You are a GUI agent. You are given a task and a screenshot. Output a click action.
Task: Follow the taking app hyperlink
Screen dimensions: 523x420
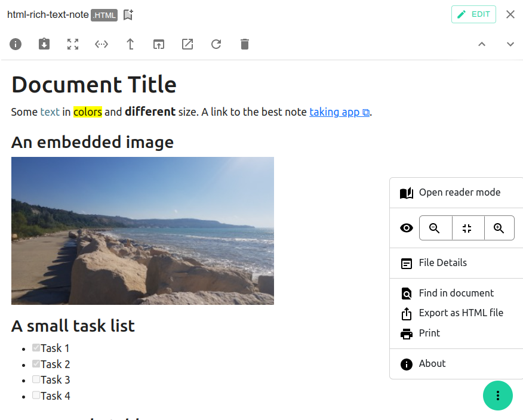point(334,112)
